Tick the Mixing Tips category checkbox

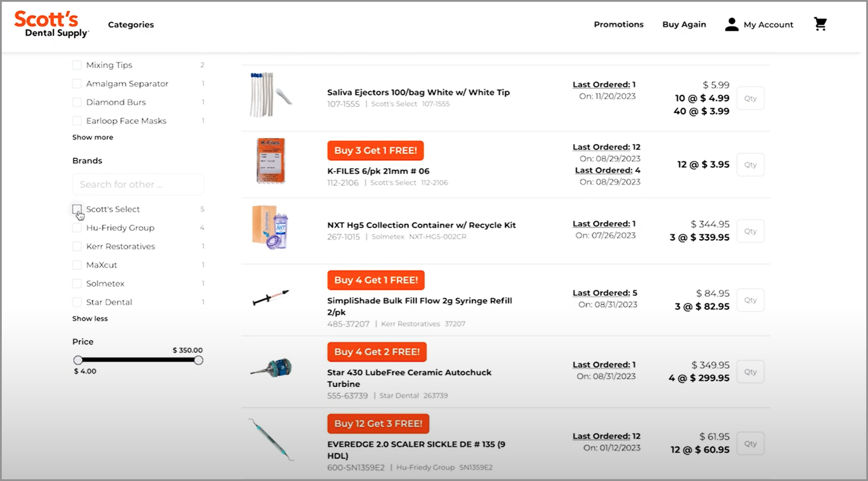(77, 65)
